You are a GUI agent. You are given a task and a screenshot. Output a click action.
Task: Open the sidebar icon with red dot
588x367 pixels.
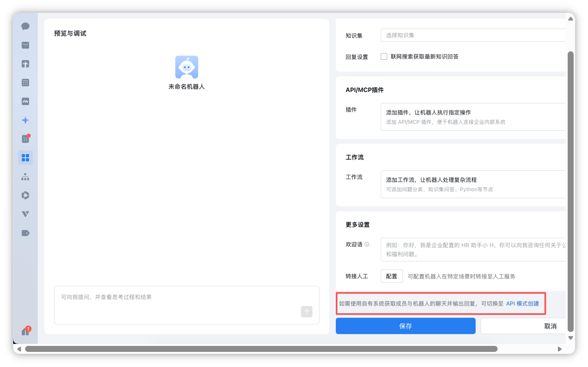pos(25,139)
